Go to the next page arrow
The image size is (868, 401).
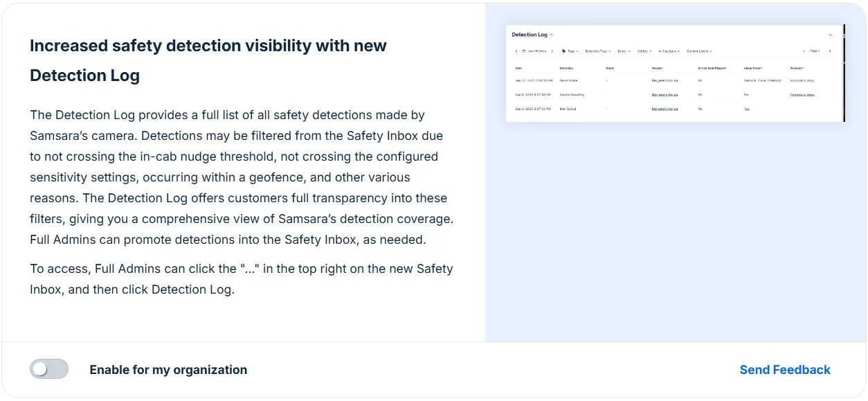[x=830, y=51]
